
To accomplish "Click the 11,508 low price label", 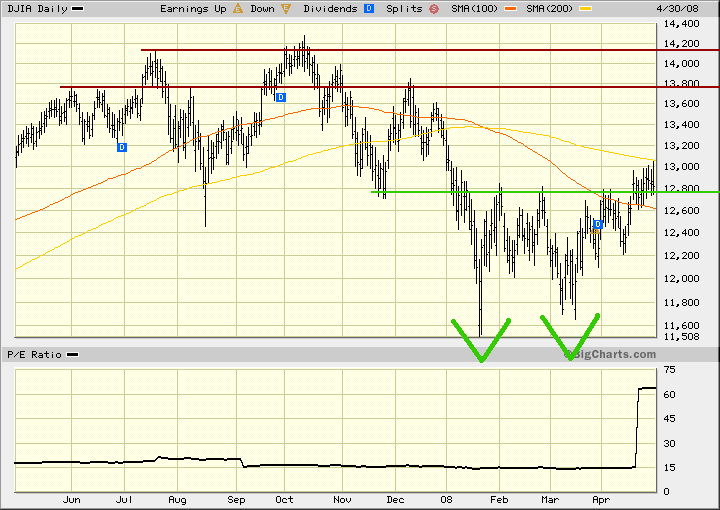I will click(681, 336).
